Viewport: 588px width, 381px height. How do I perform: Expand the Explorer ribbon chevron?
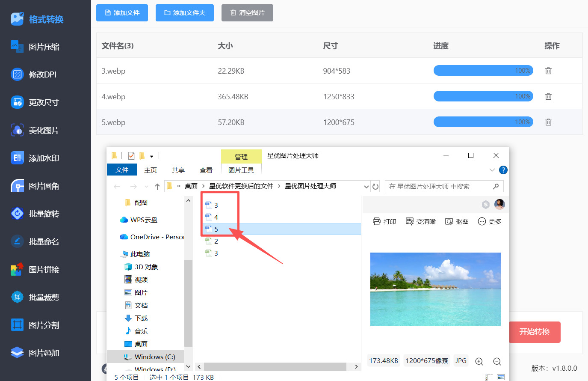tap(492, 170)
